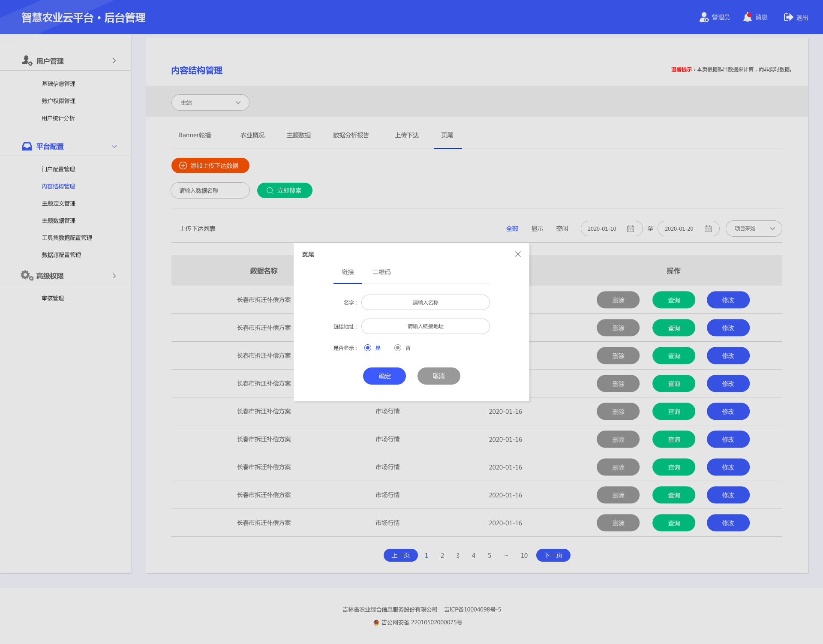Click the plus icon in add-data button
The image size is (823, 644).
pyautogui.click(x=183, y=166)
